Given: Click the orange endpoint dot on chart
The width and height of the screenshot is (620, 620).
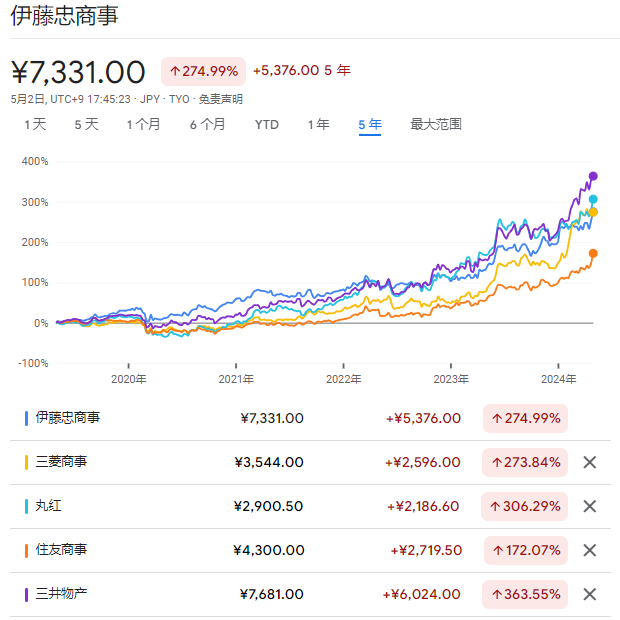Looking at the screenshot, I should pyautogui.click(x=593, y=253).
